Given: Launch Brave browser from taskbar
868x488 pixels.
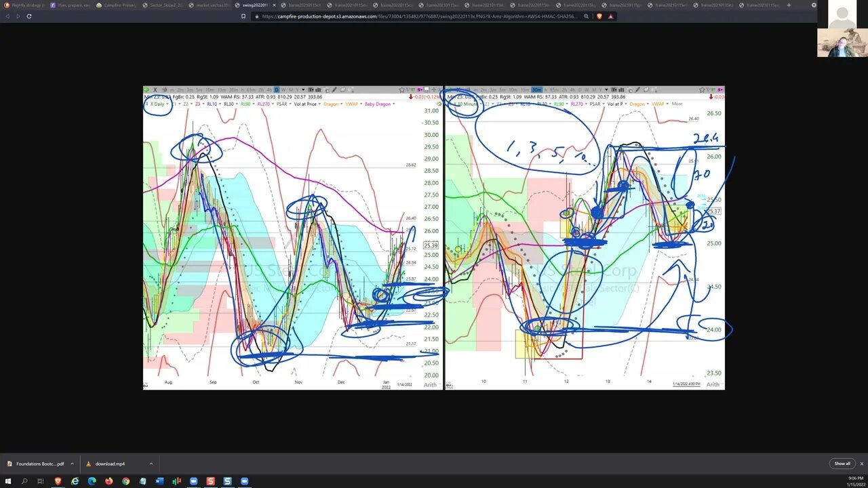Looking at the screenshot, I should (x=58, y=481).
